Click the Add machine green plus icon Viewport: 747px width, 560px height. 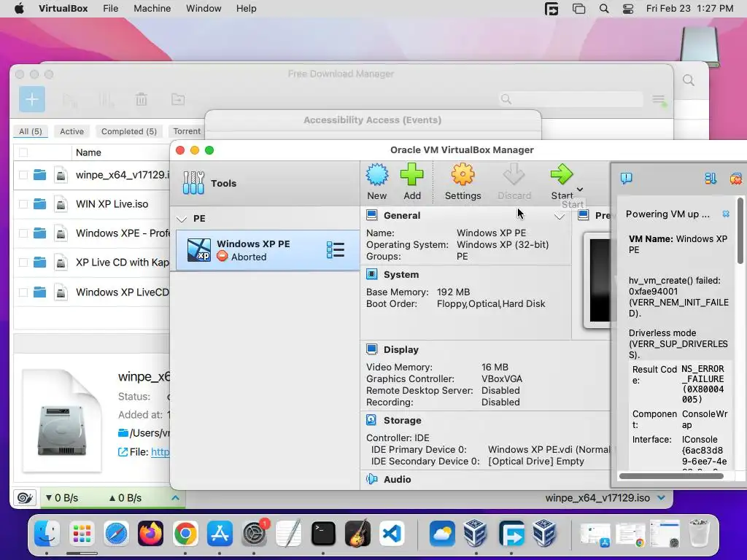tap(411, 174)
